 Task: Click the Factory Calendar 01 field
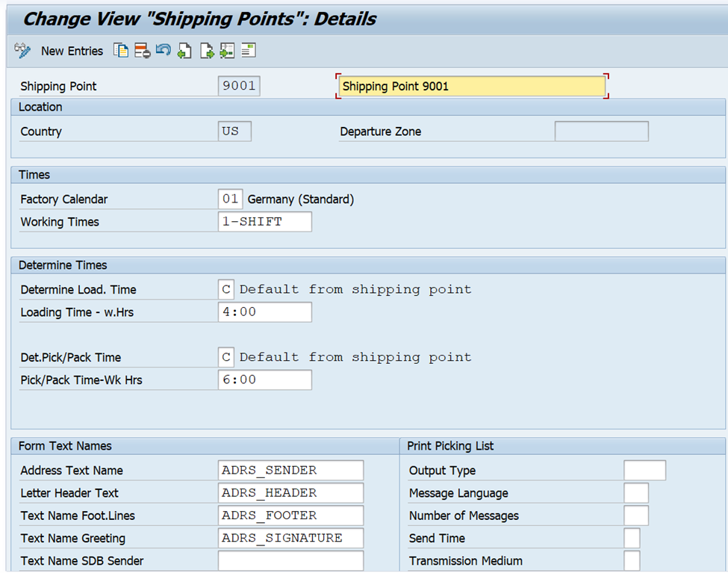(230, 199)
